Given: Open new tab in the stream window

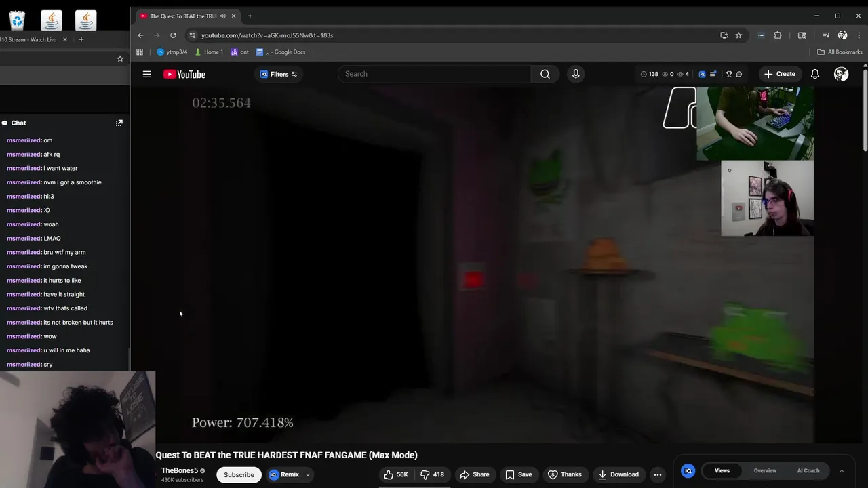Looking at the screenshot, I should 81,39.
